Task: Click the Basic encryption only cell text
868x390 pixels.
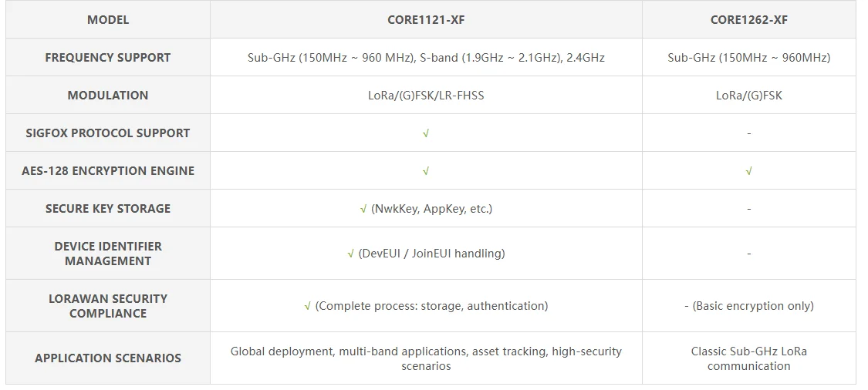Action: (752, 306)
